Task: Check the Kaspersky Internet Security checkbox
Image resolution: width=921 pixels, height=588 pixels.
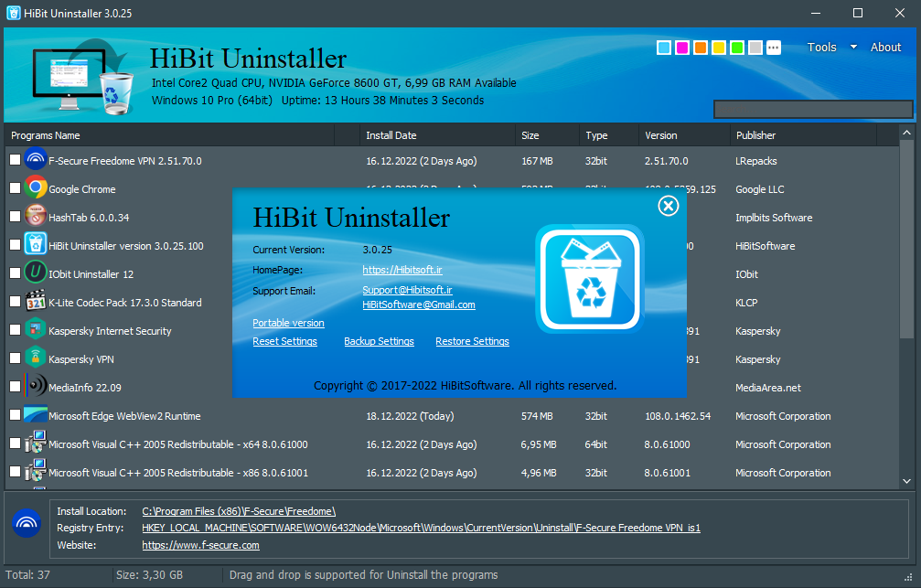Action: tap(15, 329)
